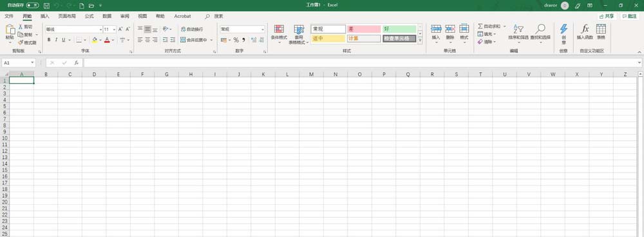Click the center horizontally icon

(x=147, y=40)
